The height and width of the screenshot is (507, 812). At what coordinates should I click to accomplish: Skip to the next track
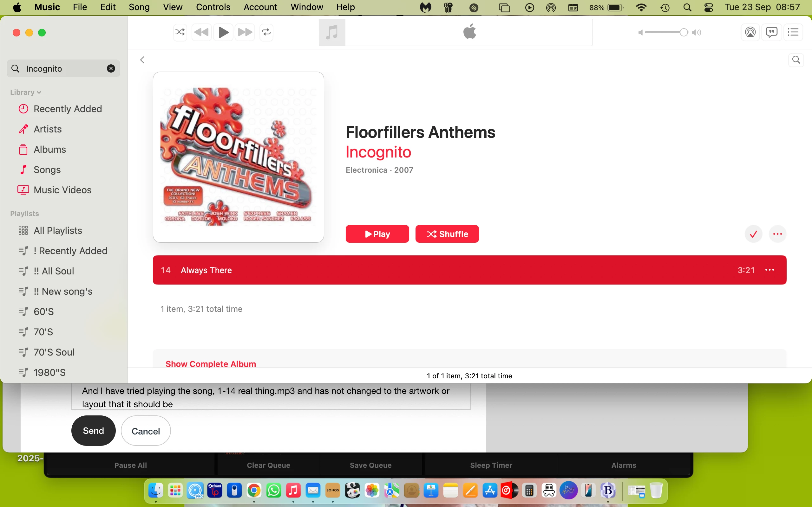(245, 32)
